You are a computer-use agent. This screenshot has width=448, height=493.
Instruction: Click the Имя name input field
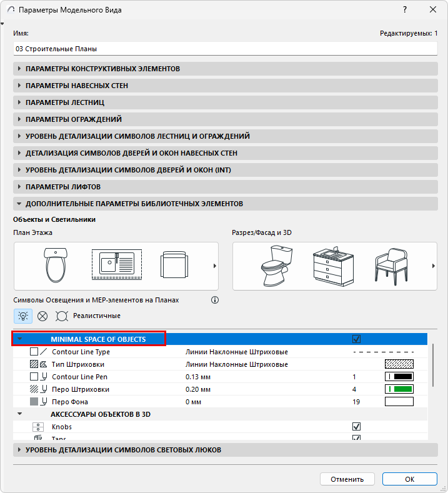tap(226, 49)
